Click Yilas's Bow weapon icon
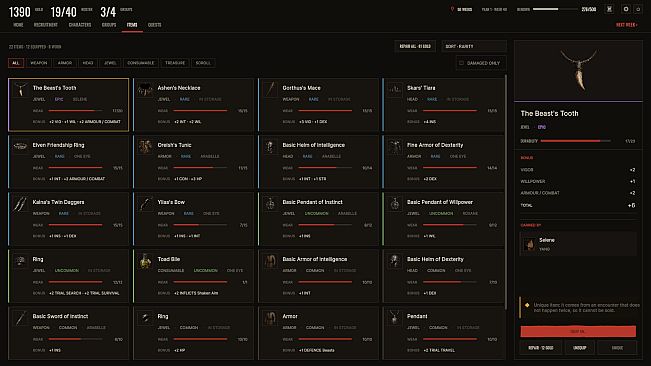The width and height of the screenshot is (651, 366). pos(145,203)
